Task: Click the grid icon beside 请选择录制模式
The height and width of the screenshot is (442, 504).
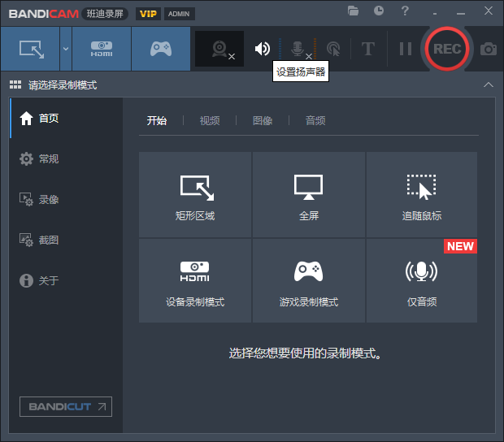Action: pos(15,84)
